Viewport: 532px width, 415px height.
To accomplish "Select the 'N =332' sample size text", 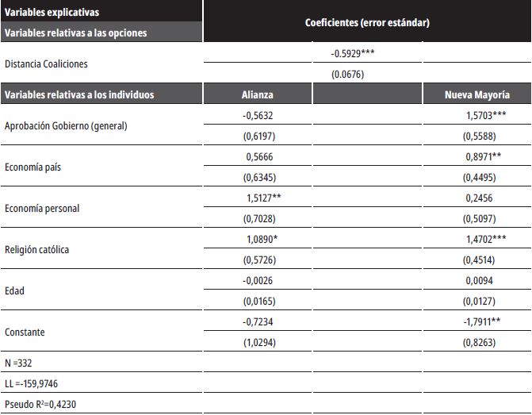I will click(x=20, y=363).
